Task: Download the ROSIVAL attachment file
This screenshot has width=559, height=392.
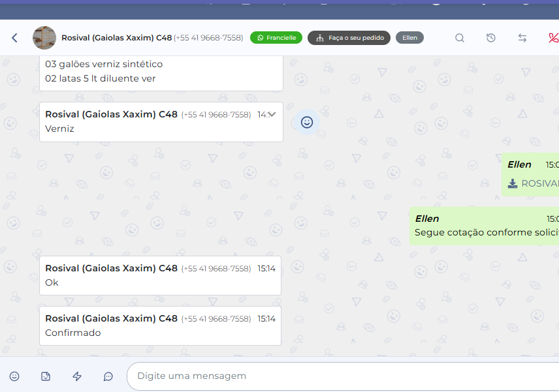Action: pos(513,183)
